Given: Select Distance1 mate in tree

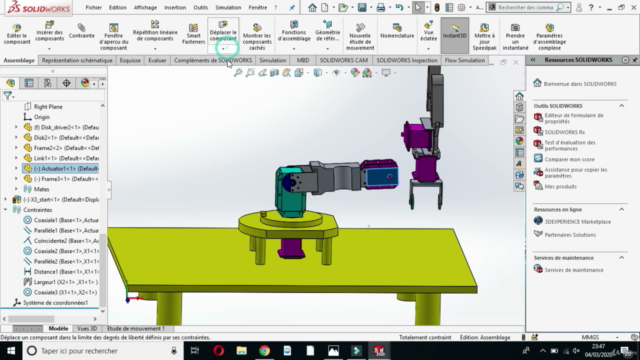Looking at the screenshot, I should pos(61,272).
